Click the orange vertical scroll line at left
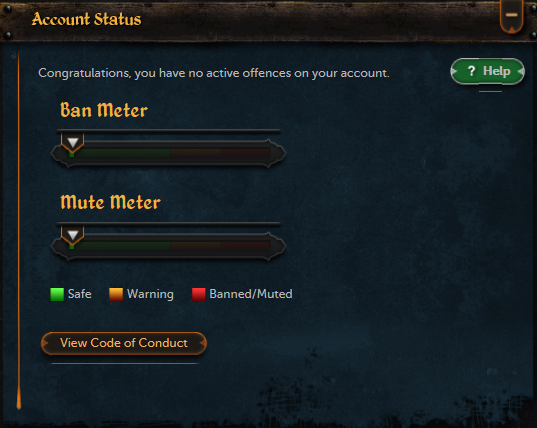Viewport: 537px width, 428px height. pos(18,230)
